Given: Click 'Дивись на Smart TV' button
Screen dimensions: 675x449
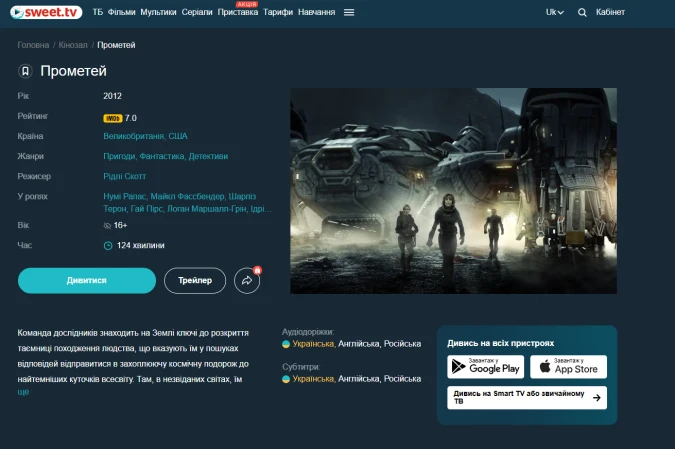Looking at the screenshot, I should point(527,397).
